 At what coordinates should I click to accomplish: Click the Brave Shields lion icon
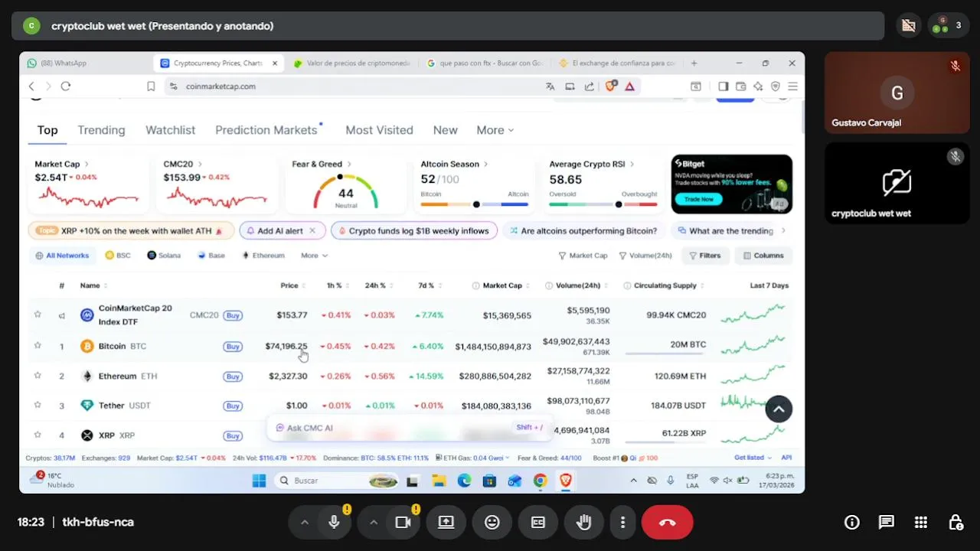click(610, 86)
